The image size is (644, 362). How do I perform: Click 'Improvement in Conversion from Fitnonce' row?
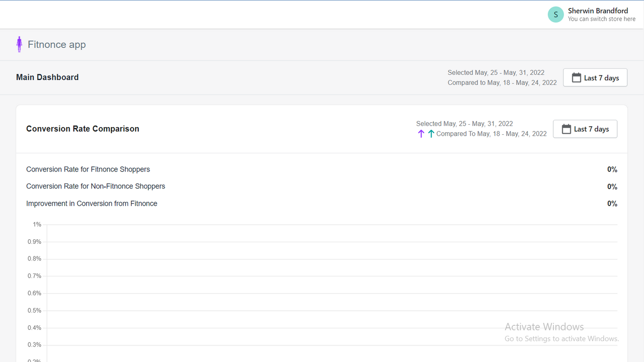point(92,203)
